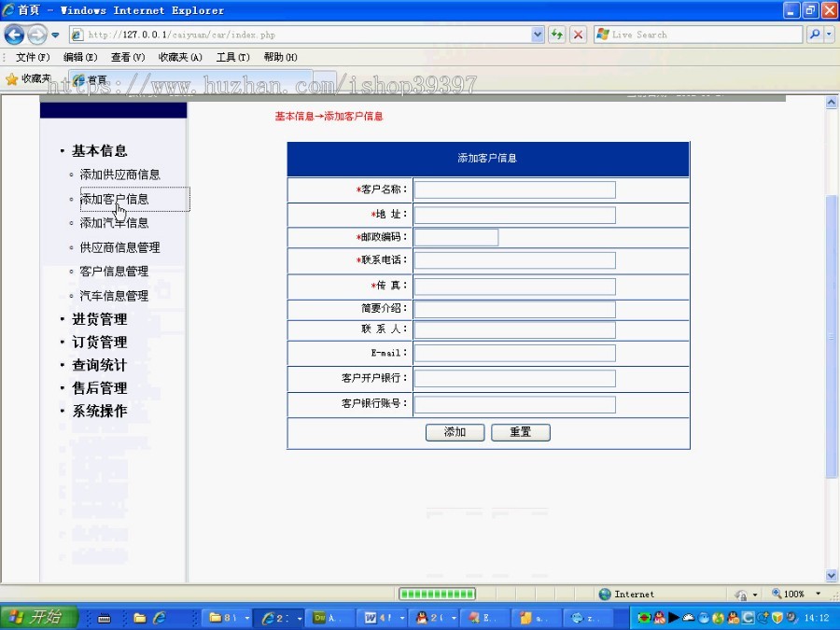The width and height of the screenshot is (840, 630).
Task: Select the 首页 browser tab
Action: (x=191, y=79)
